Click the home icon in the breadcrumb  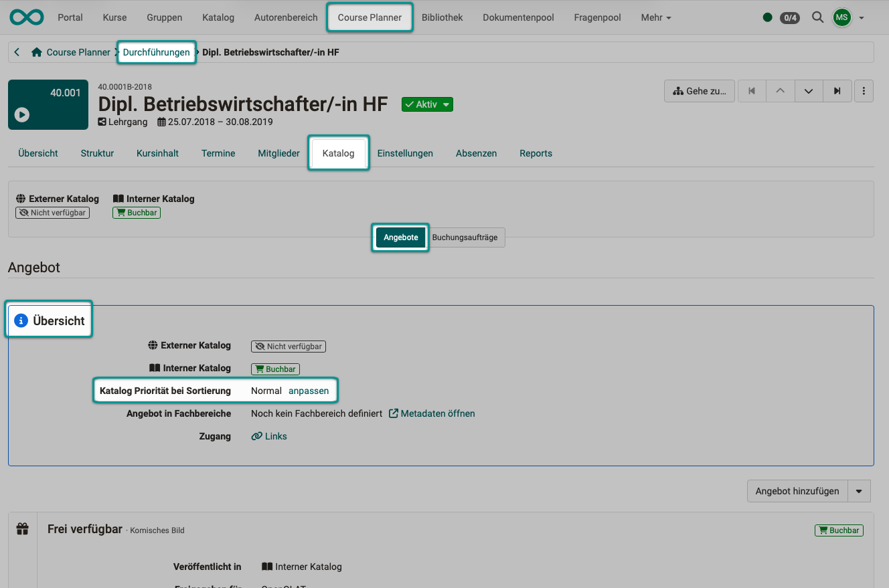click(x=36, y=52)
